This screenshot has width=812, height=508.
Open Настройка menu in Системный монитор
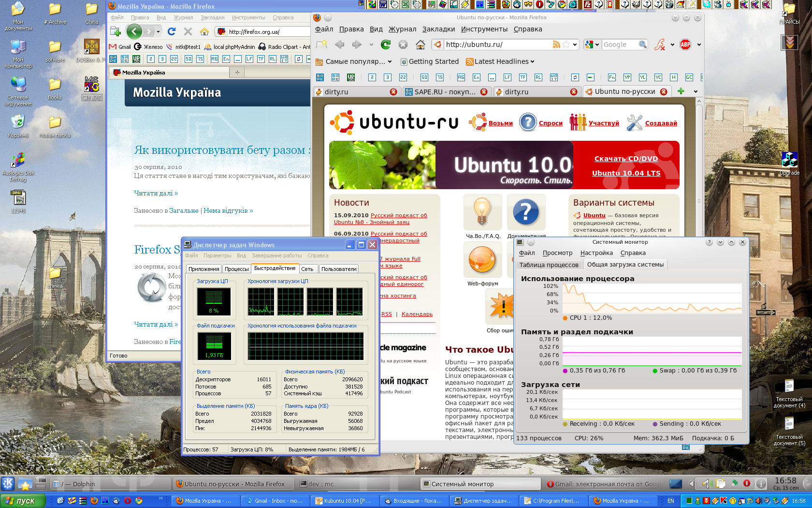click(x=596, y=253)
